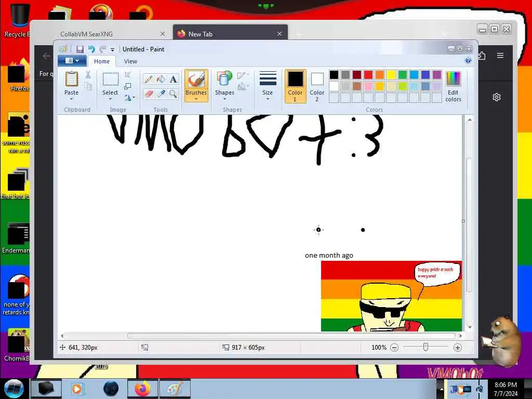
Task: Click zoom out minus button
Action: [394, 348]
